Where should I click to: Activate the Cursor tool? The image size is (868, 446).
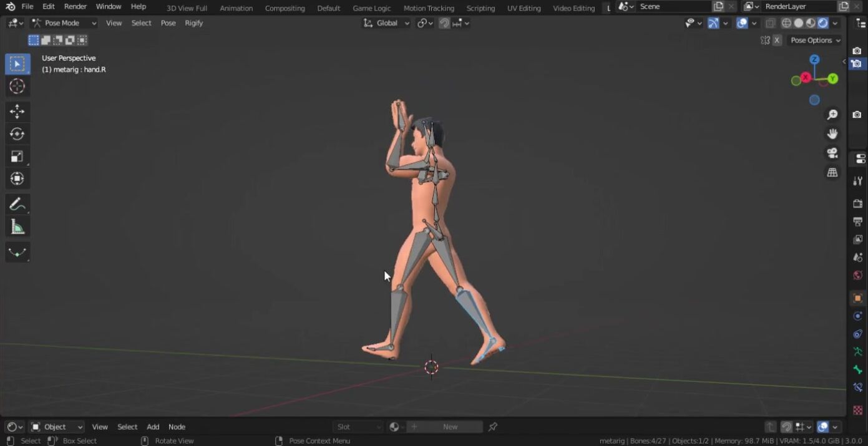point(17,86)
